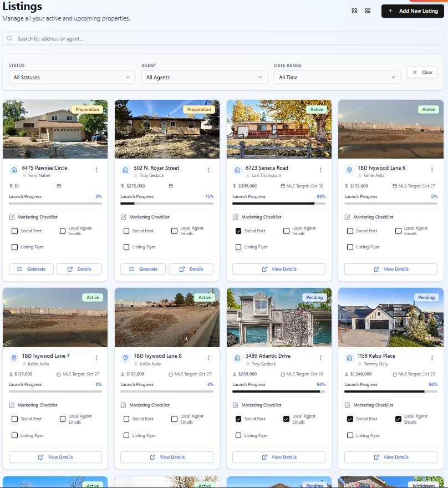
Task: Open options menu for 6723 Seneca Road
Action: tap(320, 170)
